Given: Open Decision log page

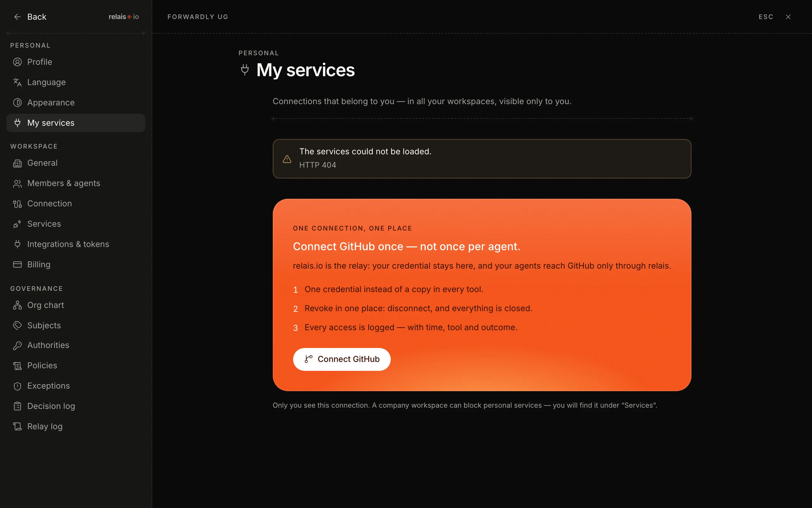Looking at the screenshot, I should point(75,406).
